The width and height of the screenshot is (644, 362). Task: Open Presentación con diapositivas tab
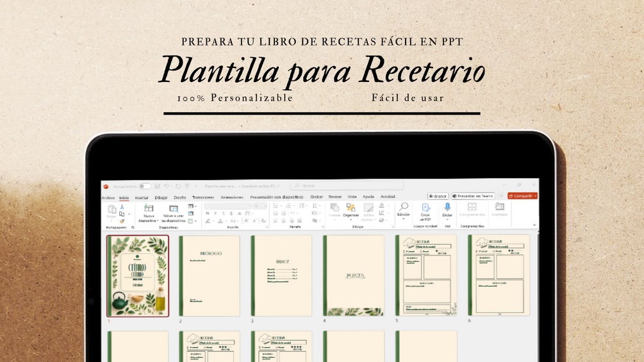tap(277, 197)
